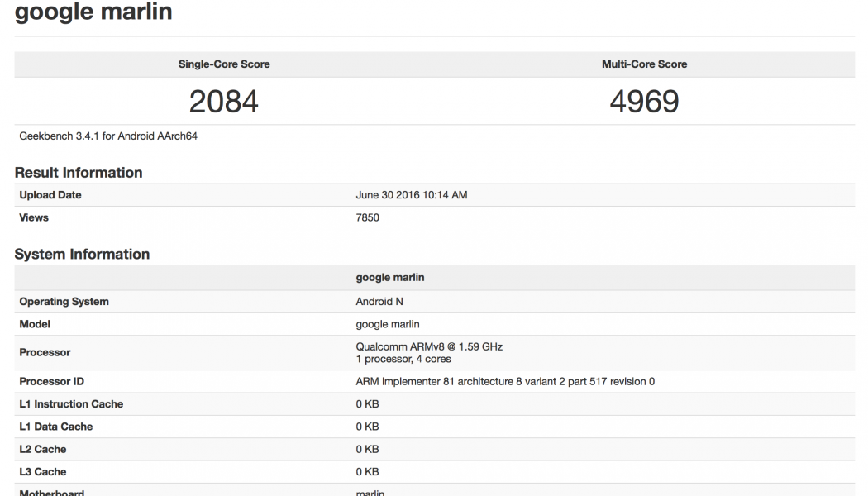
Task: Click the ARM implementer 81 processor ID value
Action: pyautogui.click(x=505, y=382)
